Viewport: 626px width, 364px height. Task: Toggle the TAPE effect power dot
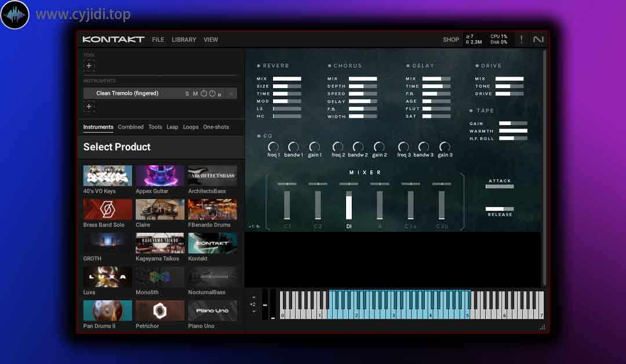point(471,111)
